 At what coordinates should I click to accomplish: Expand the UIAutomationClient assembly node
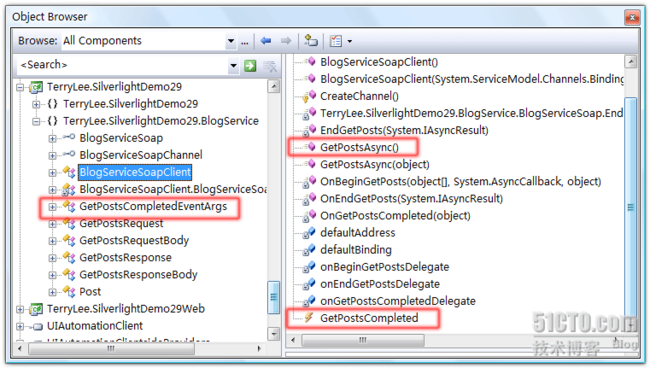[20, 326]
